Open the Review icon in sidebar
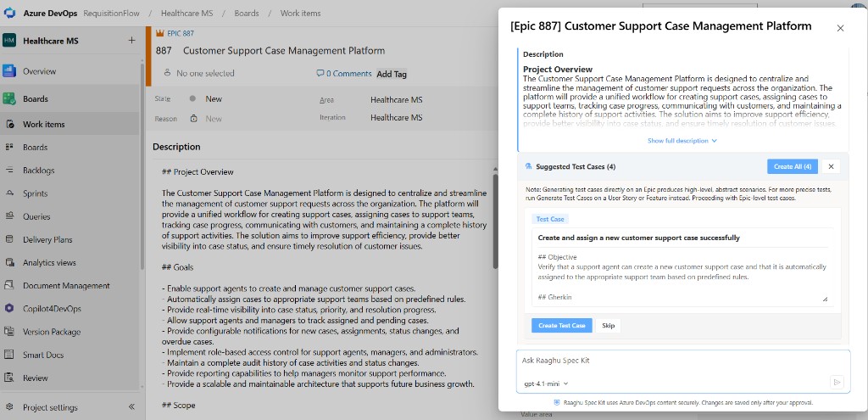This screenshot has width=868, height=420. [9, 378]
